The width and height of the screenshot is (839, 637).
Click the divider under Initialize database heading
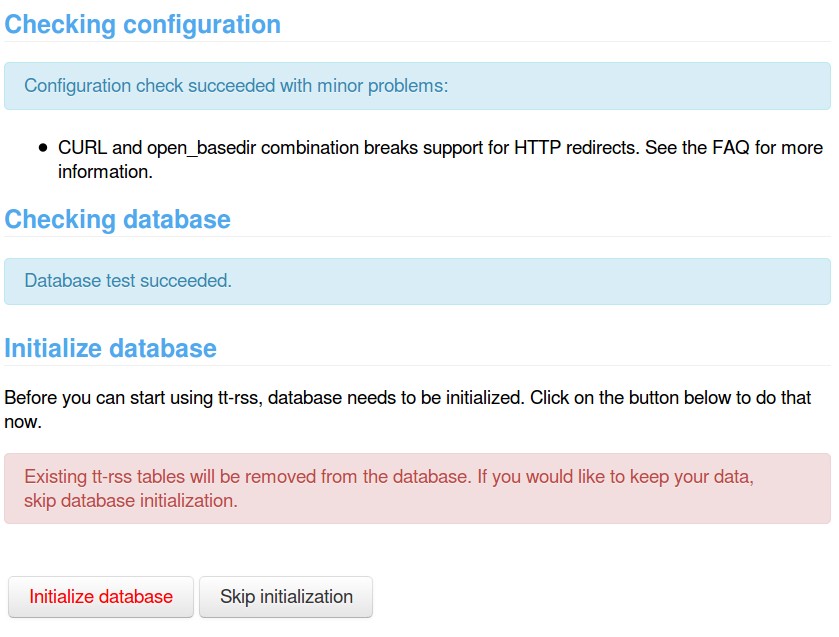tap(417, 365)
